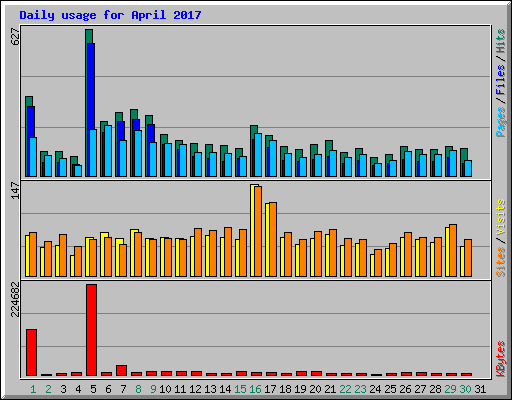The image size is (512, 400).
Task: Click day label 10 on the x-axis
Action: point(165,389)
